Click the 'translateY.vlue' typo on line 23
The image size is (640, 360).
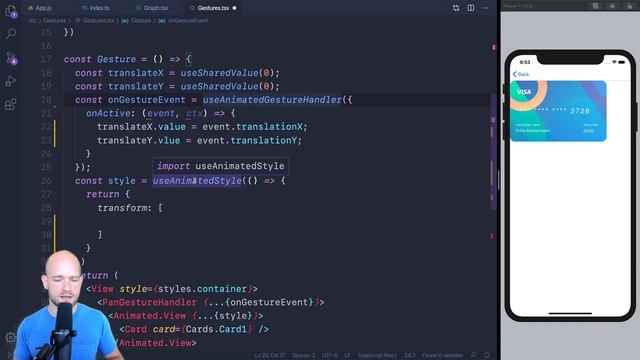138,140
